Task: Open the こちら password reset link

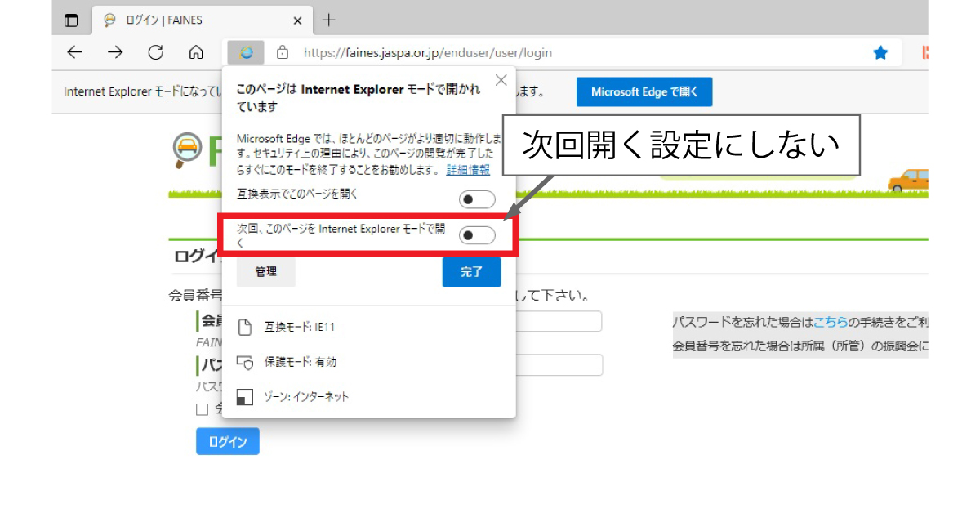Action: tap(830, 322)
